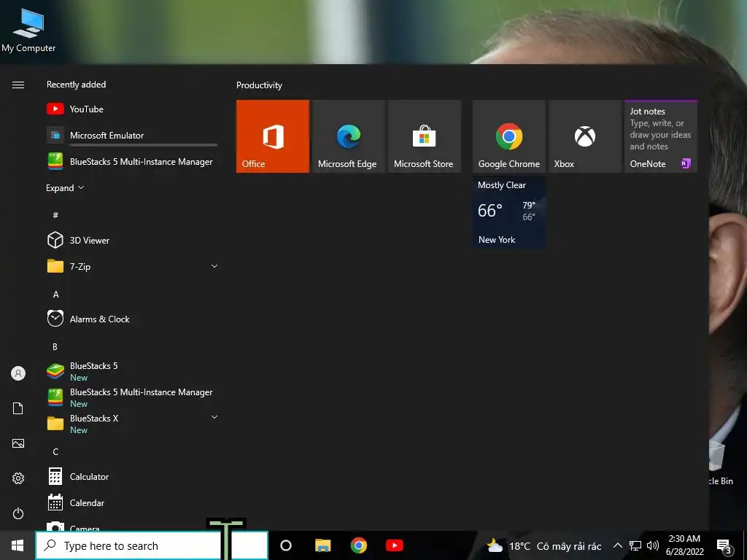
Task: Open 3D Viewer app
Action: (x=133, y=240)
